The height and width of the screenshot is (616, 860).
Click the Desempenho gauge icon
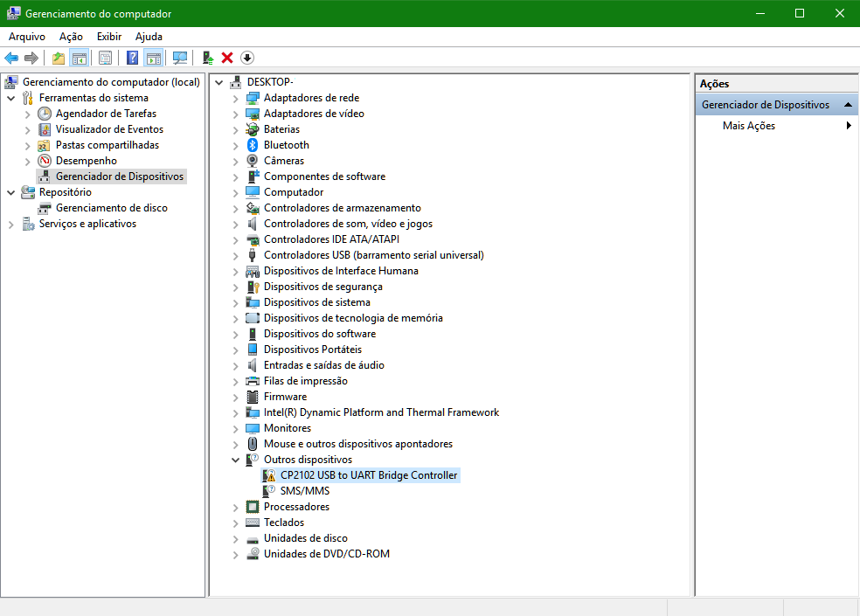(x=45, y=161)
